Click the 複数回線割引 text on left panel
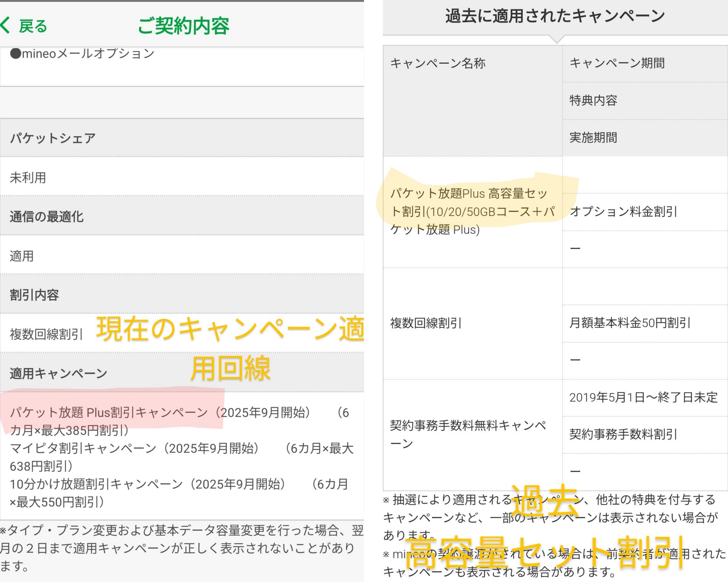This screenshot has width=728, height=582. point(46,334)
